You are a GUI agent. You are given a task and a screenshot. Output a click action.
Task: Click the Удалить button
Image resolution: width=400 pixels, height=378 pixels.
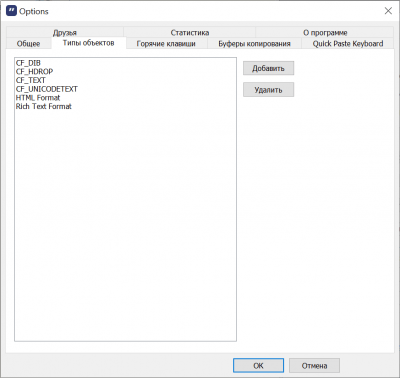coord(268,90)
